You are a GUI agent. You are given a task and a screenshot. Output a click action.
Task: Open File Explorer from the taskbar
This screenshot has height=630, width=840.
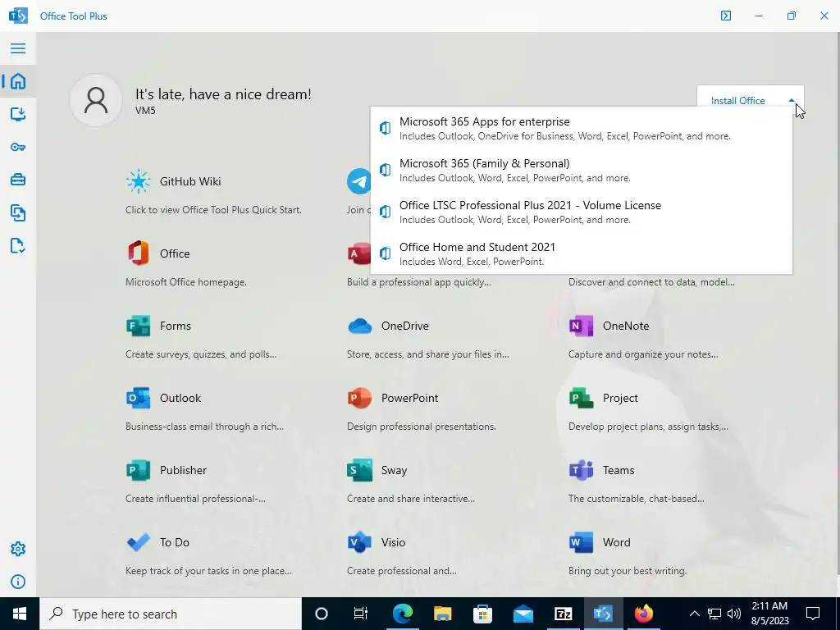pyautogui.click(x=442, y=614)
